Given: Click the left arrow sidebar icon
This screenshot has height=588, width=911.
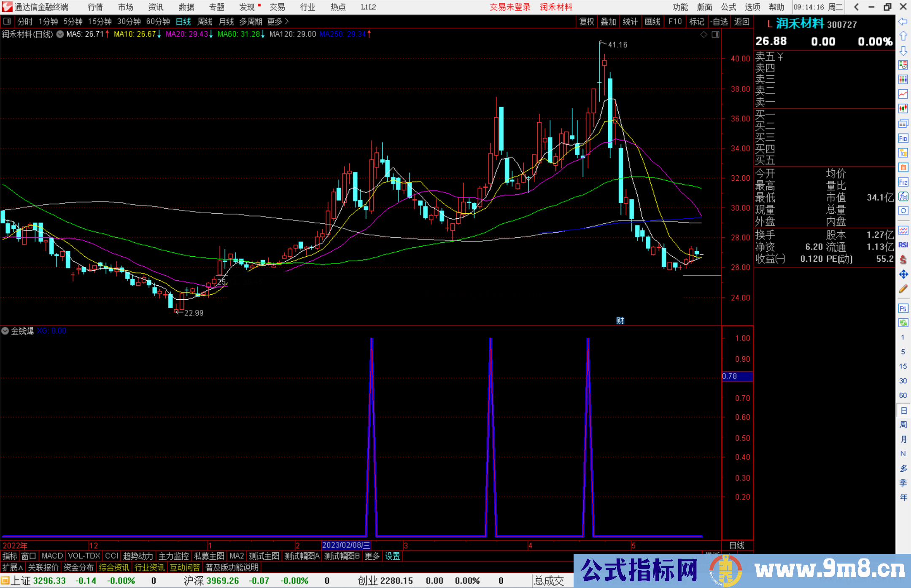Looking at the screenshot, I should pos(903,21).
